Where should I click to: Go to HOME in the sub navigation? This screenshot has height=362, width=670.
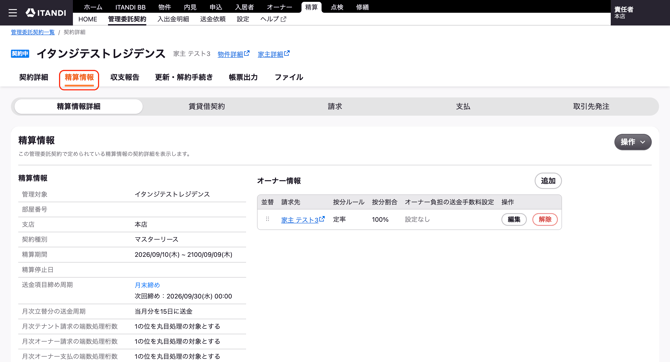coord(88,19)
